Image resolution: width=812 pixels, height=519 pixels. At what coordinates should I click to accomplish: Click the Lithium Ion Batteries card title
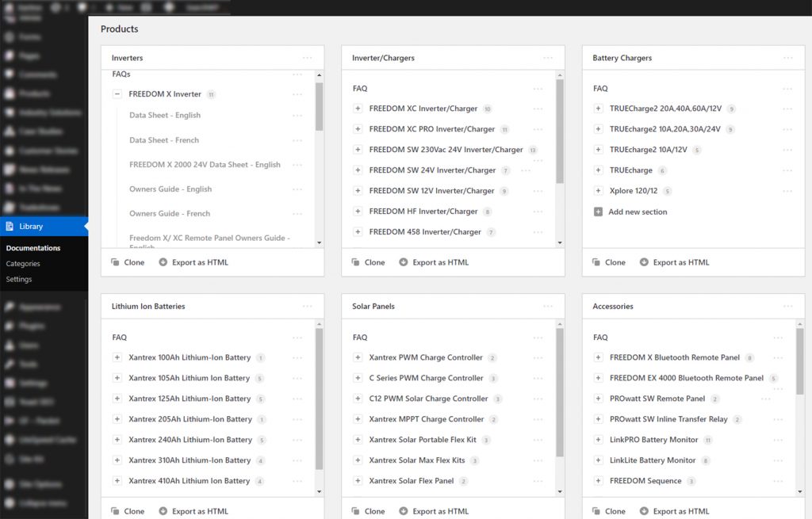click(x=148, y=307)
